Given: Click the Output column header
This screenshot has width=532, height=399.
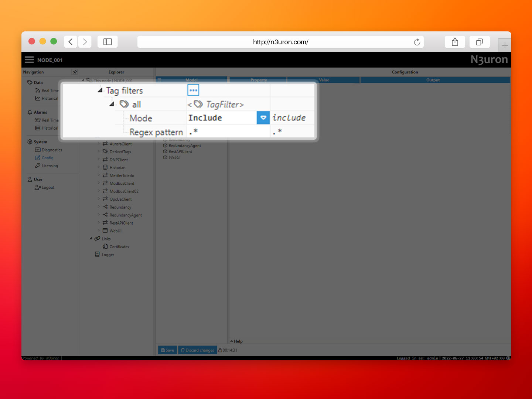Looking at the screenshot, I should coord(435,80).
